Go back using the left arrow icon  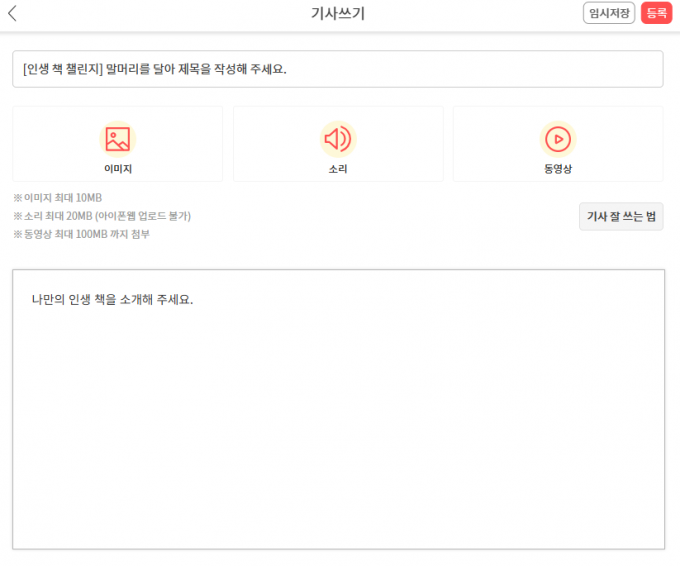13,13
